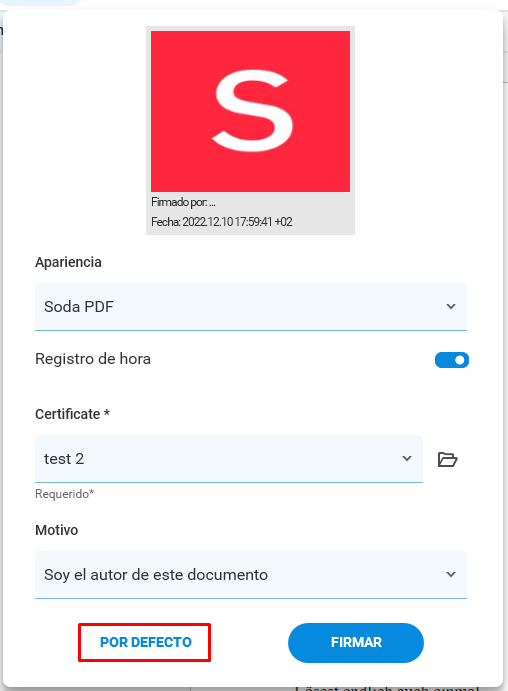This screenshot has height=691, width=508.
Task: Open the Apariencia dropdown showing Soda PDF
Action: tap(251, 307)
